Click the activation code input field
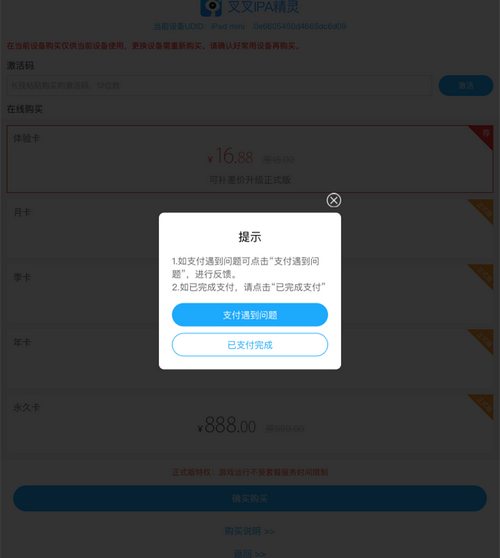 click(219, 85)
